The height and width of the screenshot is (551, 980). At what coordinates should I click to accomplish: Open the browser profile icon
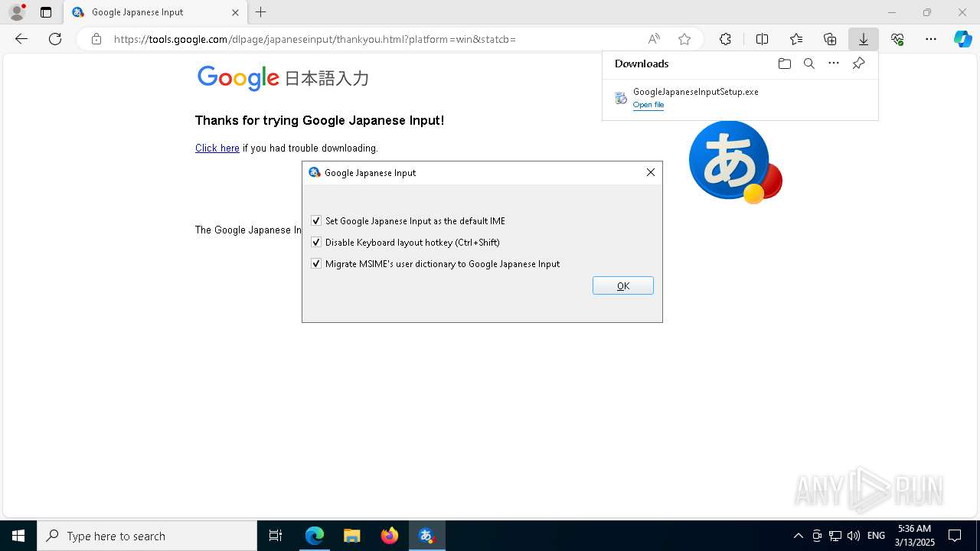point(17,12)
